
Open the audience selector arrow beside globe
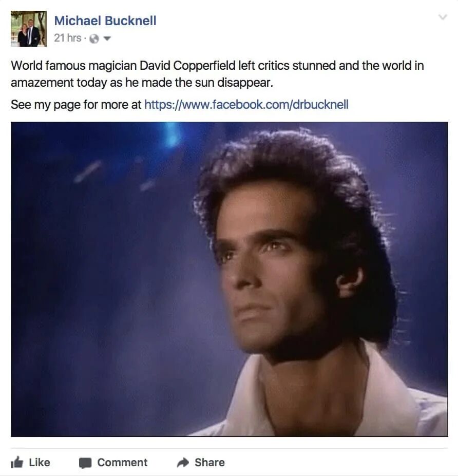[107, 39]
